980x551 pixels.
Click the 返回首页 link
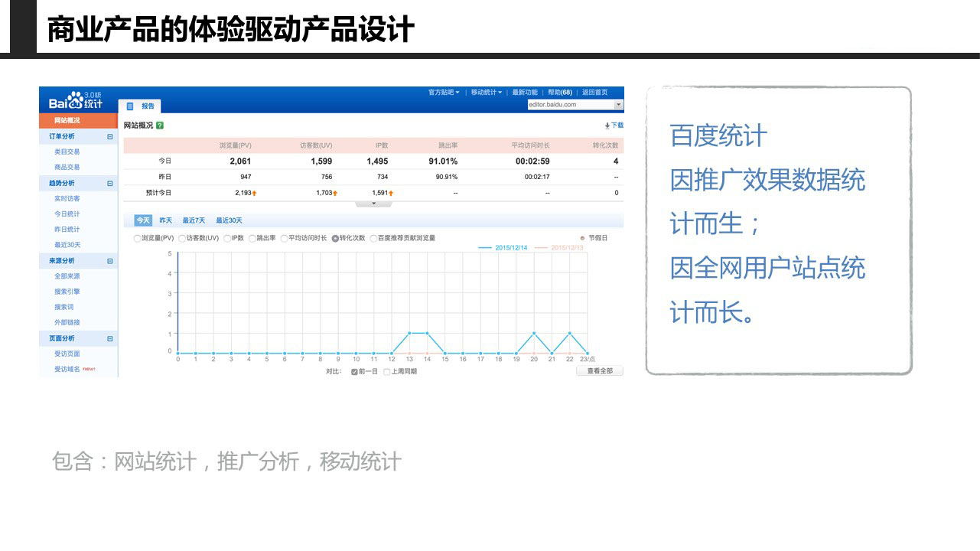point(595,93)
